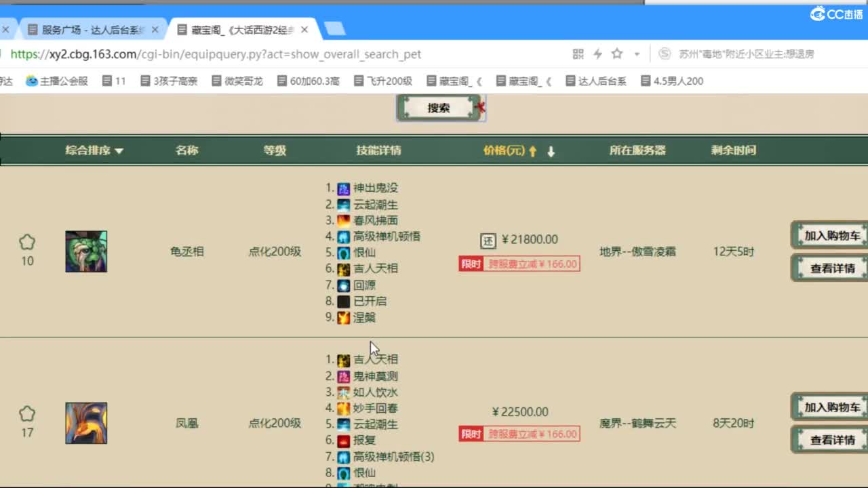Click the 价格(元) column header

pos(504,150)
